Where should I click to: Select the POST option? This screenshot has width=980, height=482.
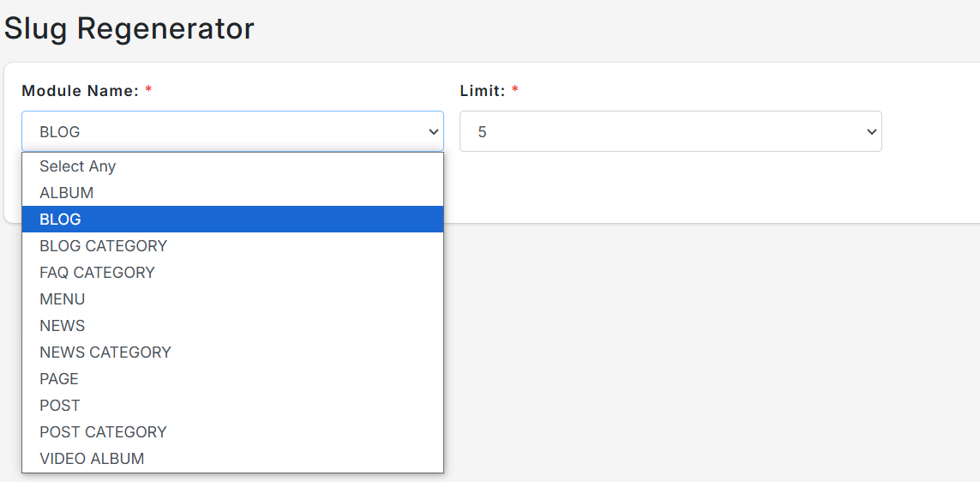pos(232,405)
